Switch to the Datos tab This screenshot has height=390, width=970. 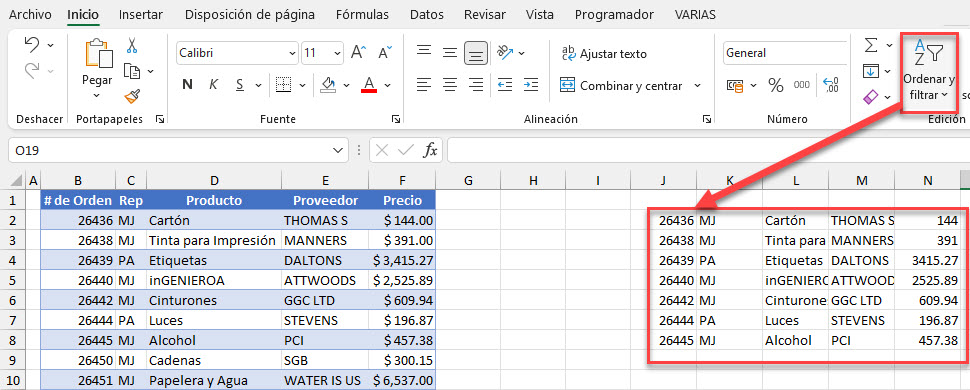pyautogui.click(x=427, y=14)
